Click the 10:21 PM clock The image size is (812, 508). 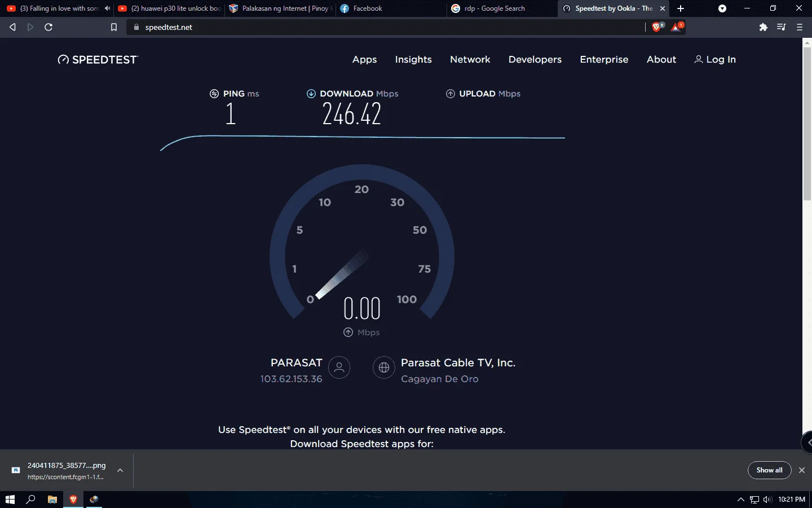(x=792, y=500)
